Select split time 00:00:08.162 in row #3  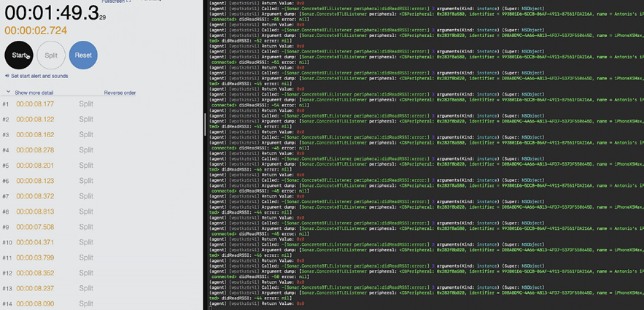[35, 135]
